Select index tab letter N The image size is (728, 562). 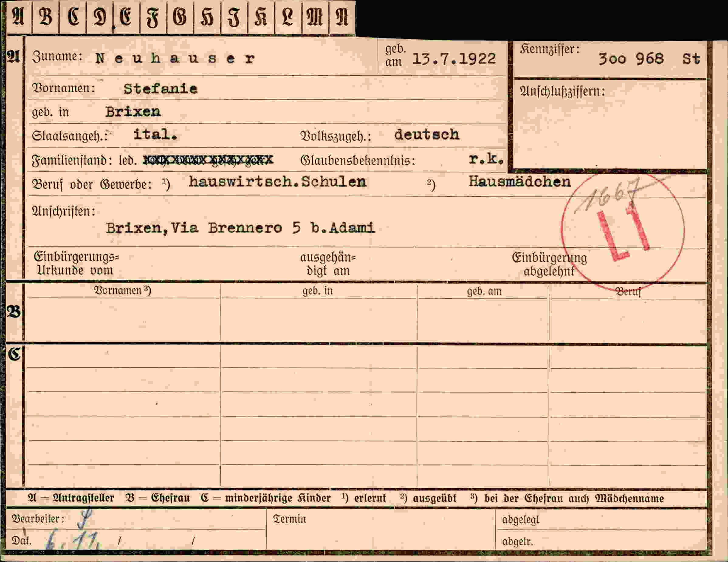[x=342, y=17]
